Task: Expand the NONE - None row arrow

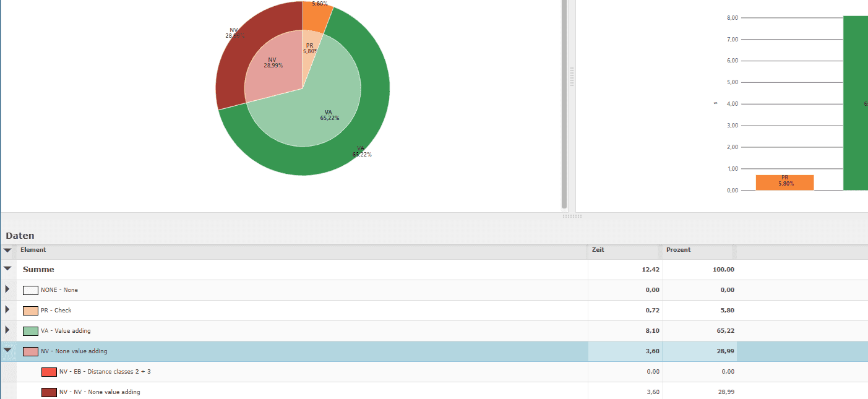Action: coord(7,290)
